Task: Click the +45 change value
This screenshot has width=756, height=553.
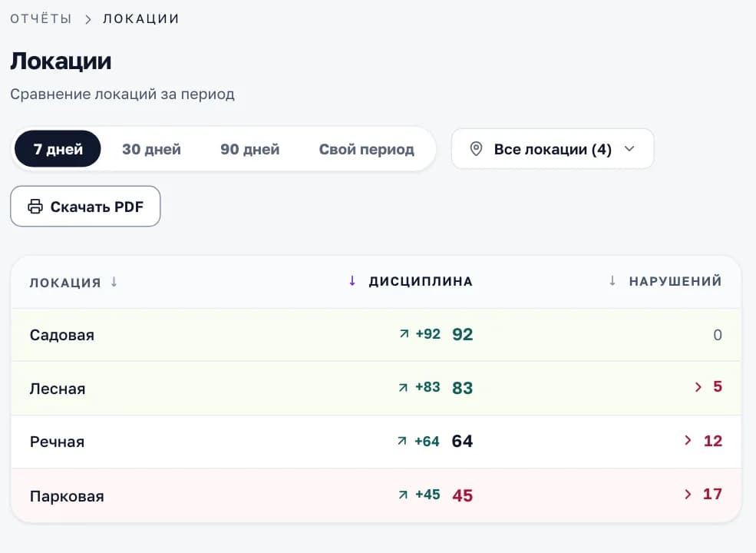Action: 428,495
